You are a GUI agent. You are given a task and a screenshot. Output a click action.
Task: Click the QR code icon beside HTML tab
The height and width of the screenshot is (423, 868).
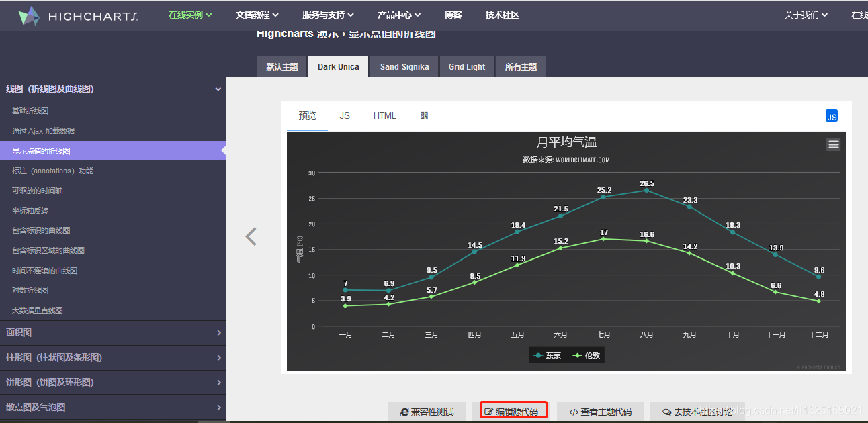point(424,115)
